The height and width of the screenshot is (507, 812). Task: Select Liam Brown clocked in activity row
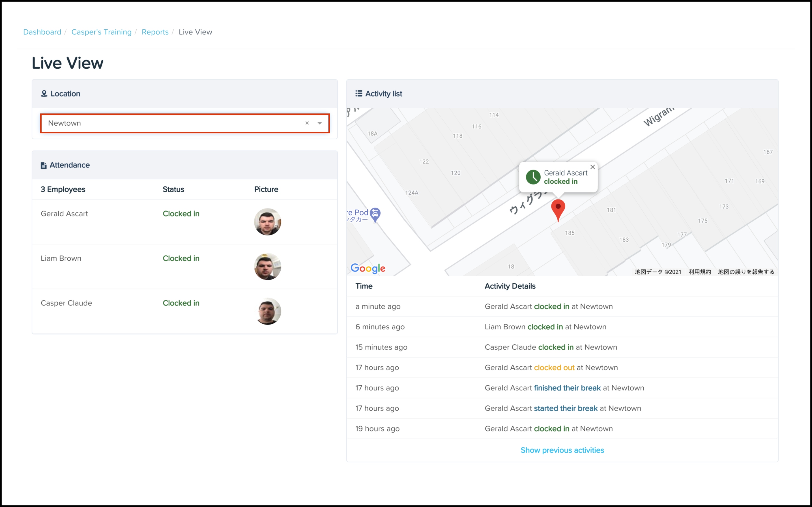(545, 326)
